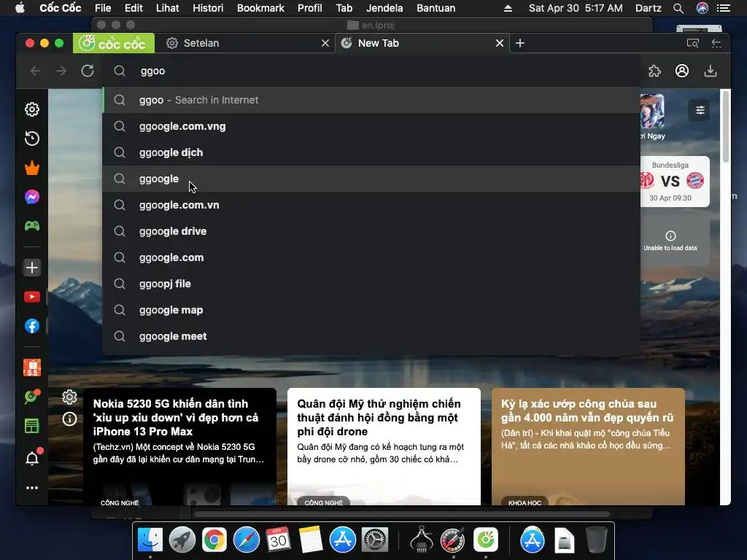Image resolution: width=747 pixels, height=560 pixels.
Task: Click the page vertical scrollbar
Action: [726, 127]
